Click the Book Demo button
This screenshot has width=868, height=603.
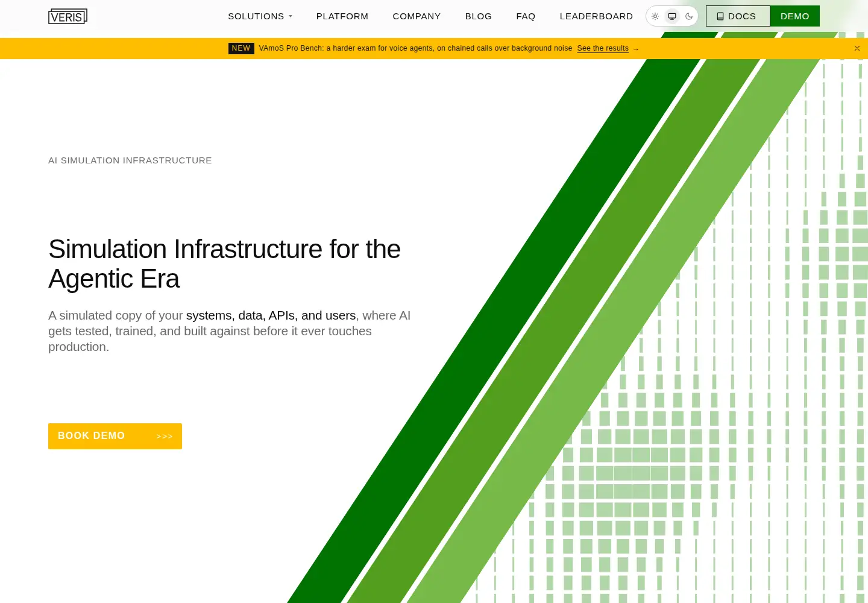(x=115, y=436)
